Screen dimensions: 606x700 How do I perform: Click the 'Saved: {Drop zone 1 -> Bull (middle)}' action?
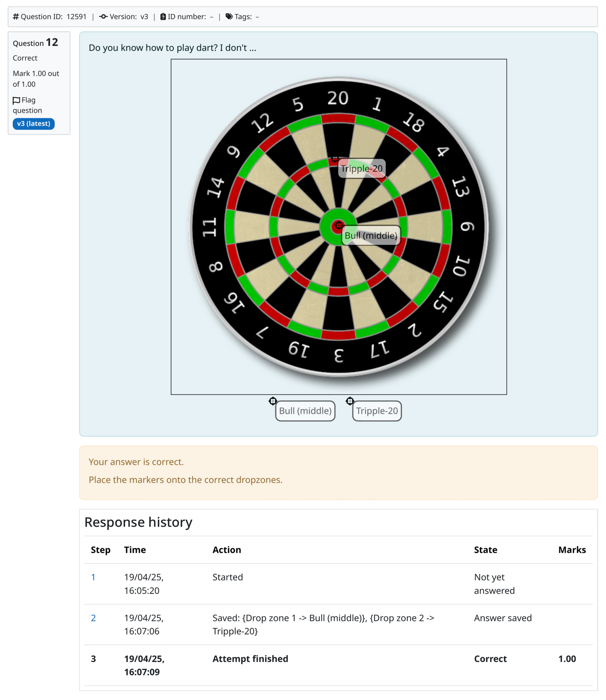(x=323, y=625)
